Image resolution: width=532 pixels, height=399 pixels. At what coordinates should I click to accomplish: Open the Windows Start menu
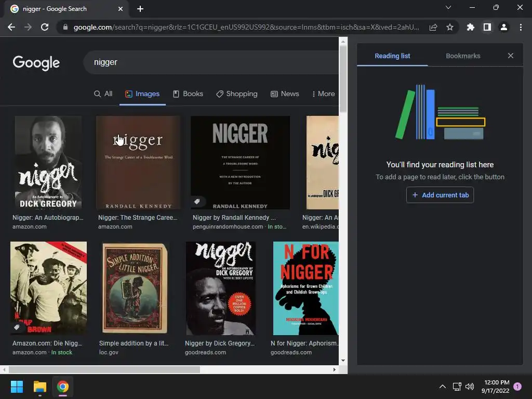17,387
